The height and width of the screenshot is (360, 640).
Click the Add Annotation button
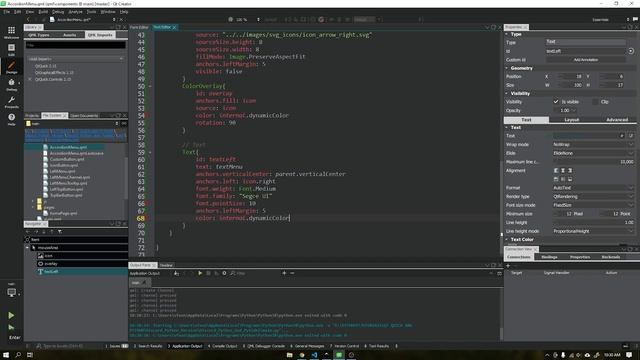(x=586, y=60)
